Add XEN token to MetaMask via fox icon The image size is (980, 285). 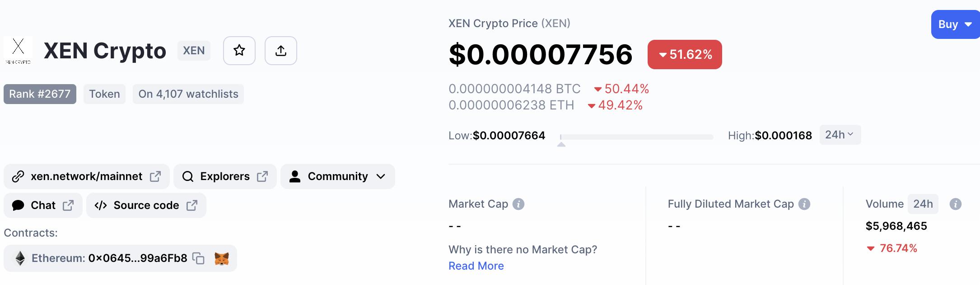[223, 259]
